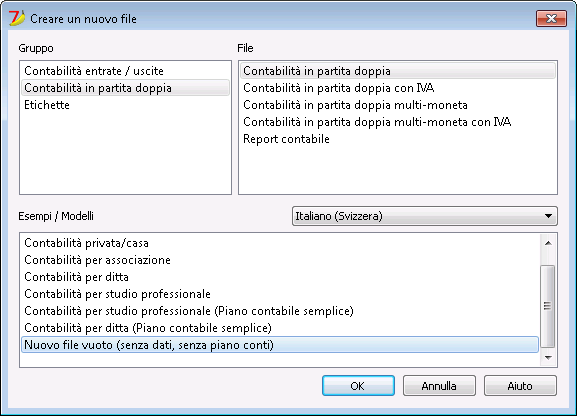Pick Contabilità in partita doppia con IVA
This screenshot has height=416, width=577.
tap(398, 88)
